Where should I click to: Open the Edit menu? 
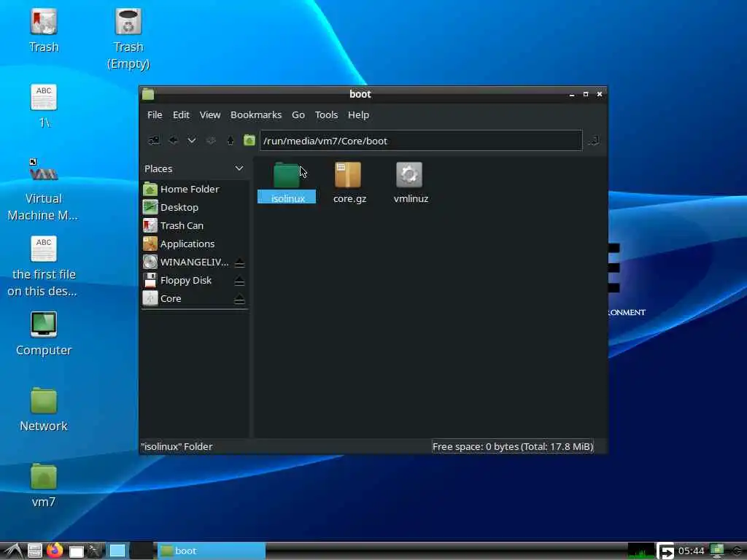(181, 114)
